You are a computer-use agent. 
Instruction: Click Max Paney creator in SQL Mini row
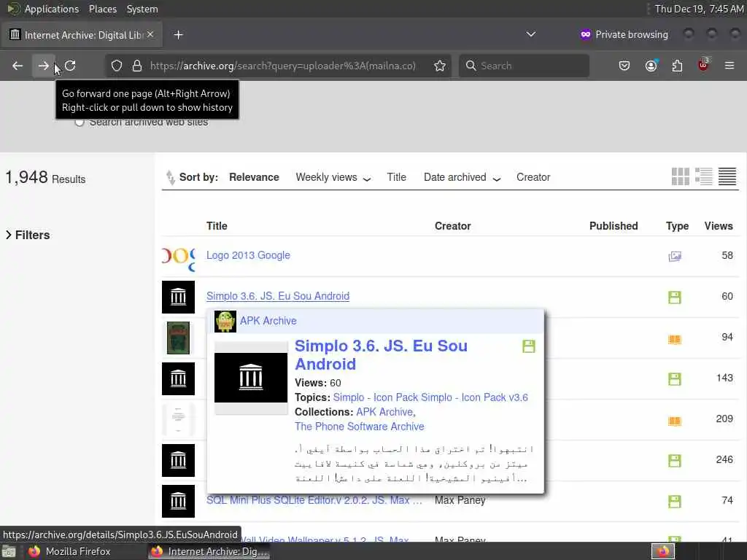(460, 500)
